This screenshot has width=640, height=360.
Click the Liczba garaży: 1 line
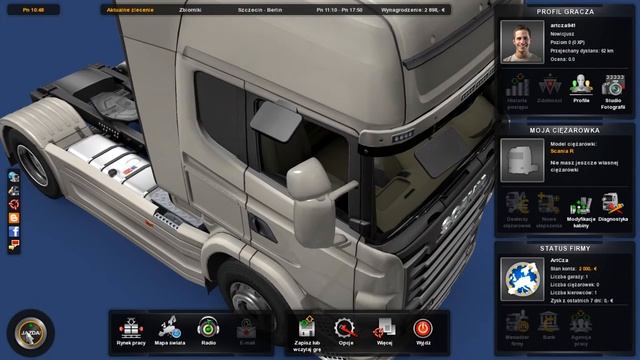tap(569, 277)
